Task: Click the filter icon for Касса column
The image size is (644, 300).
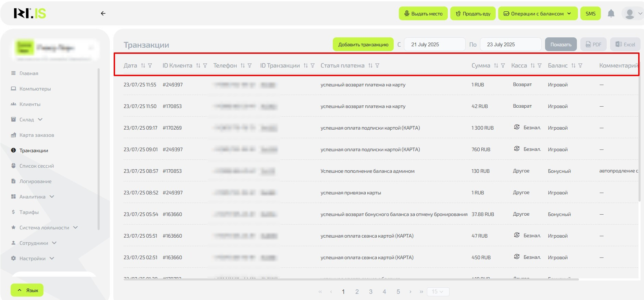Action: coord(540,65)
